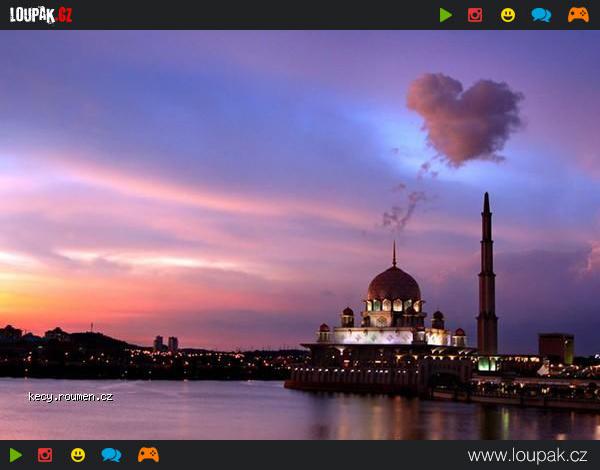Click the smoke trail below the heart cloud
Screen dimensions: 600x470
pyautogui.click(x=405, y=208)
